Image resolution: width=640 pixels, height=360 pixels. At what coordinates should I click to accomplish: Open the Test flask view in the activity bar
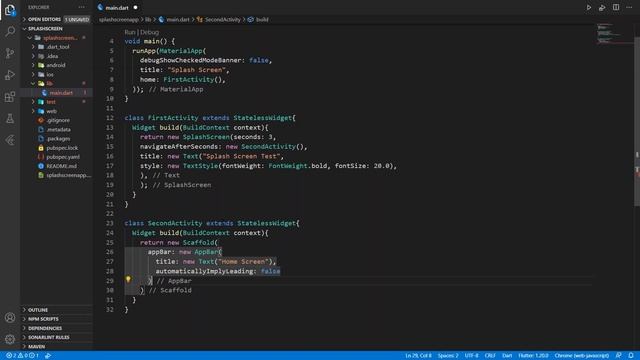pyautogui.click(x=10, y=118)
